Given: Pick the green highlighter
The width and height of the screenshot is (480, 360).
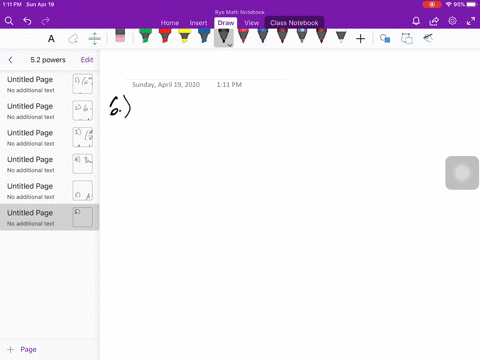Looking at the screenshot, I should 145,36.
